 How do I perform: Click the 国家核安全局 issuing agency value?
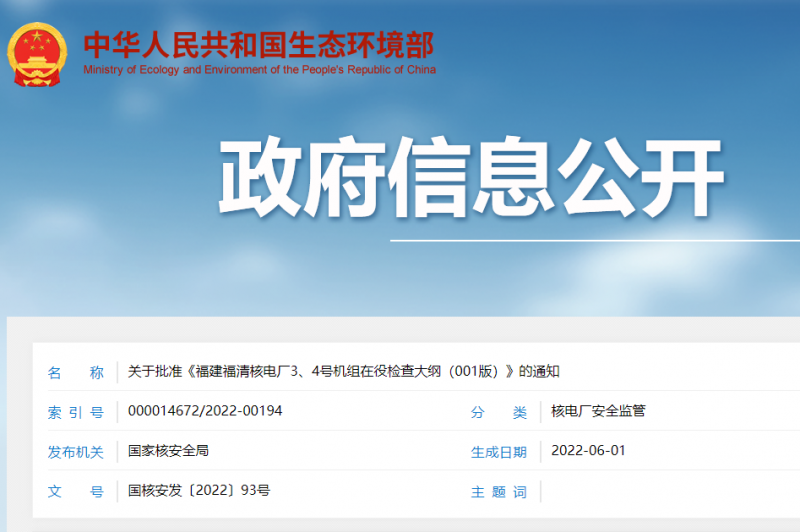tap(168, 451)
